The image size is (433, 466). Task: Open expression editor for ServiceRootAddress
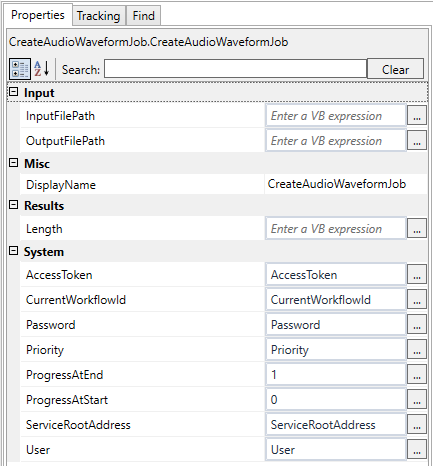click(x=417, y=425)
